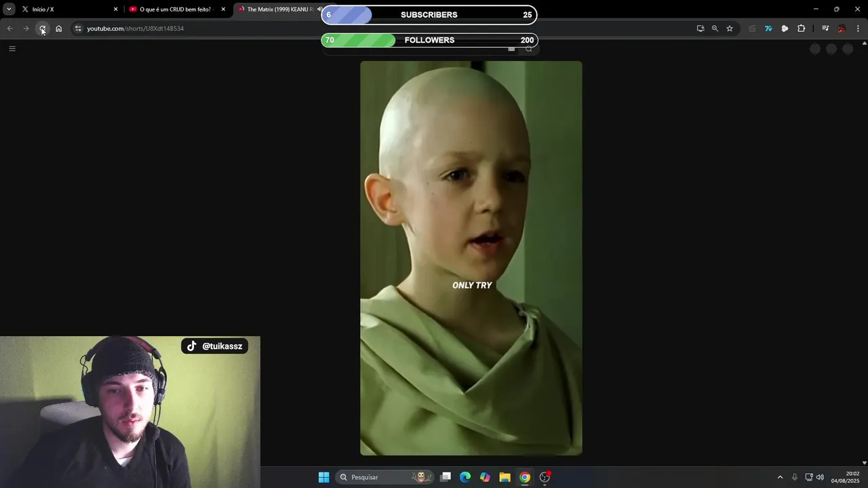The height and width of the screenshot is (488, 868).
Task: View site information icon in address bar
Action: click(78, 28)
